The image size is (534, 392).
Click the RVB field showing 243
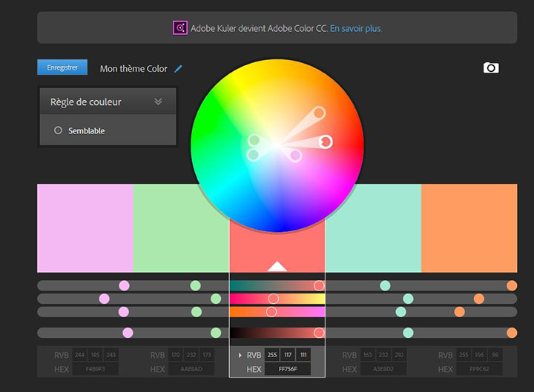tap(111, 355)
